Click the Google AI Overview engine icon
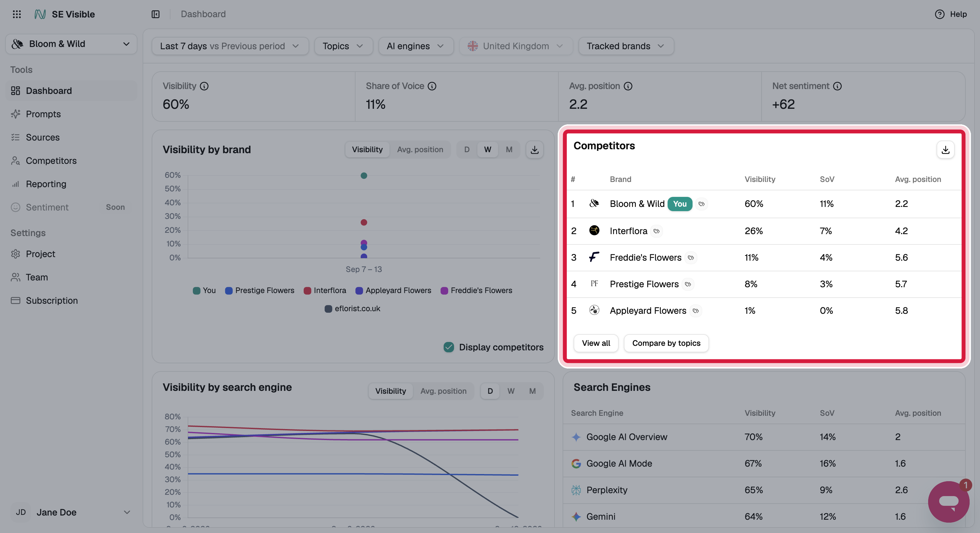 [576, 437]
